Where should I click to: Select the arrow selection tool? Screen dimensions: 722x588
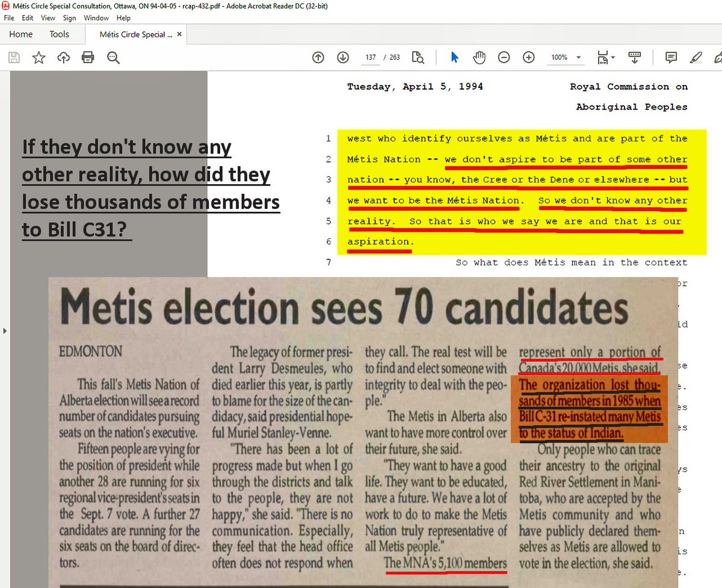point(454,58)
